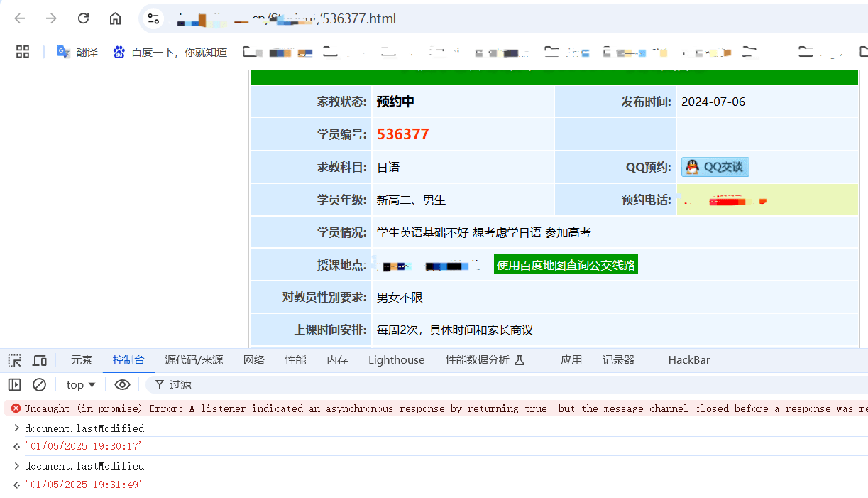Expand the second document.lastModified console entry

(17, 466)
